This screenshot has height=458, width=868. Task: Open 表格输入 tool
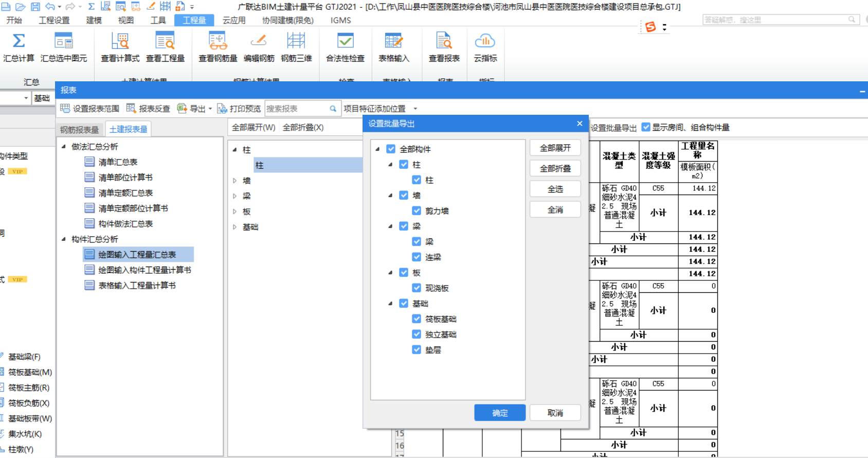pyautogui.click(x=394, y=47)
